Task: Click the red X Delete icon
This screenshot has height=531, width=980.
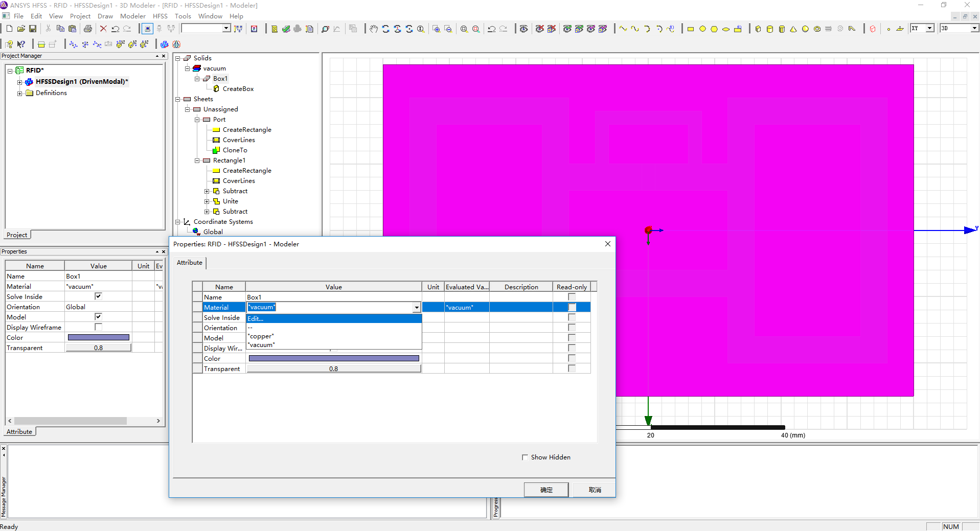Action: point(103,29)
